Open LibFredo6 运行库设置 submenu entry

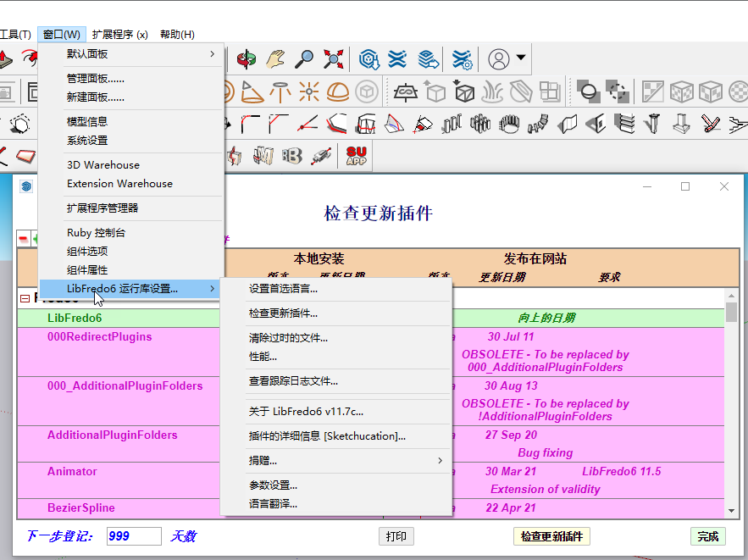(130, 289)
